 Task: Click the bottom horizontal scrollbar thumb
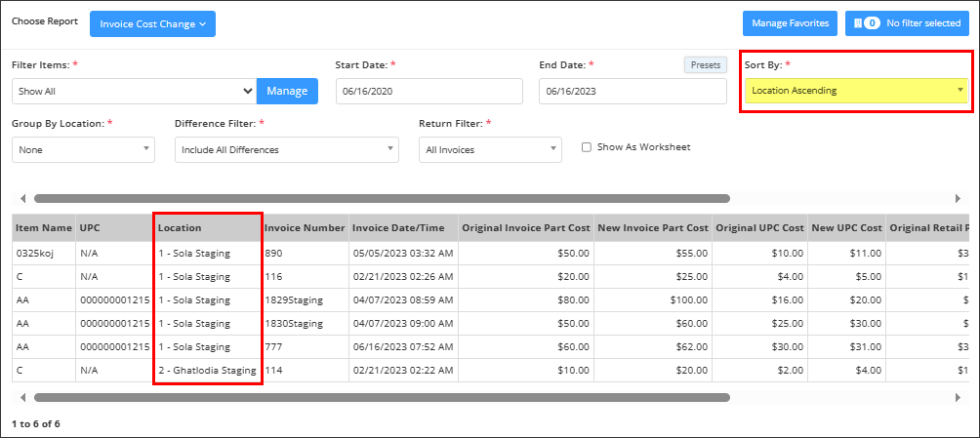(382, 397)
